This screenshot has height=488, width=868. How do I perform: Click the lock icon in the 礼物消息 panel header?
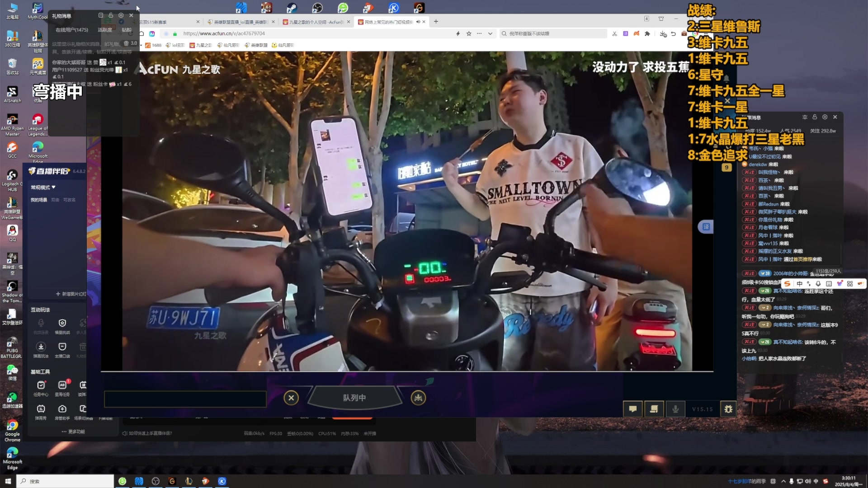(x=111, y=15)
